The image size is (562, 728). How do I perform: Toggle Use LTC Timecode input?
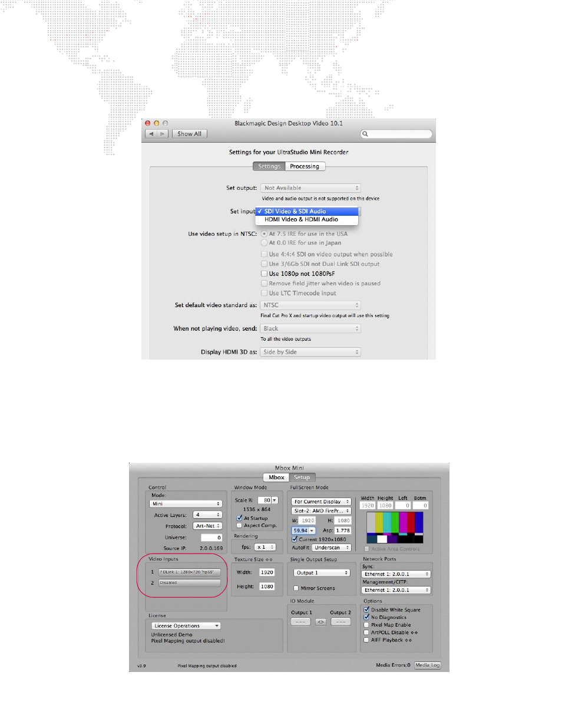pos(265,293)
